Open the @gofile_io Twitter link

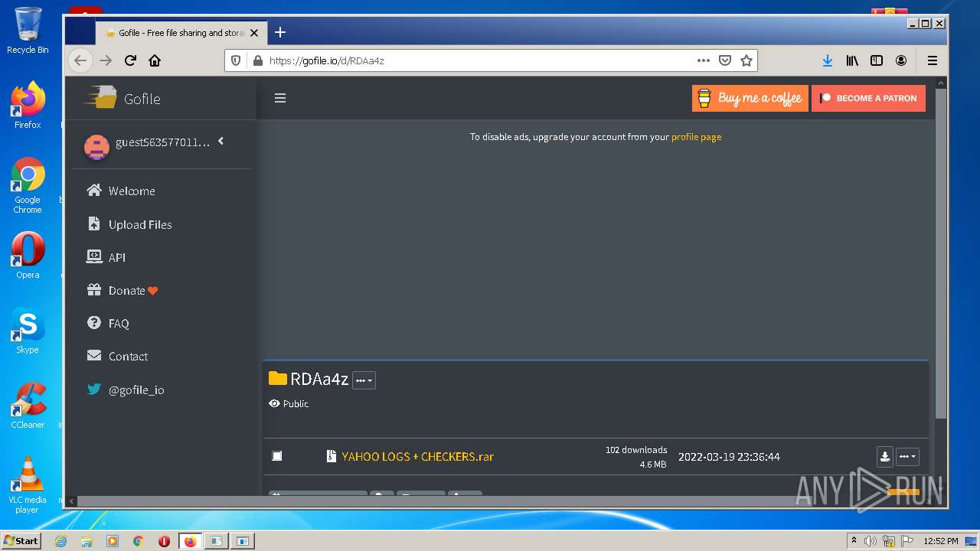pos(126,390)
